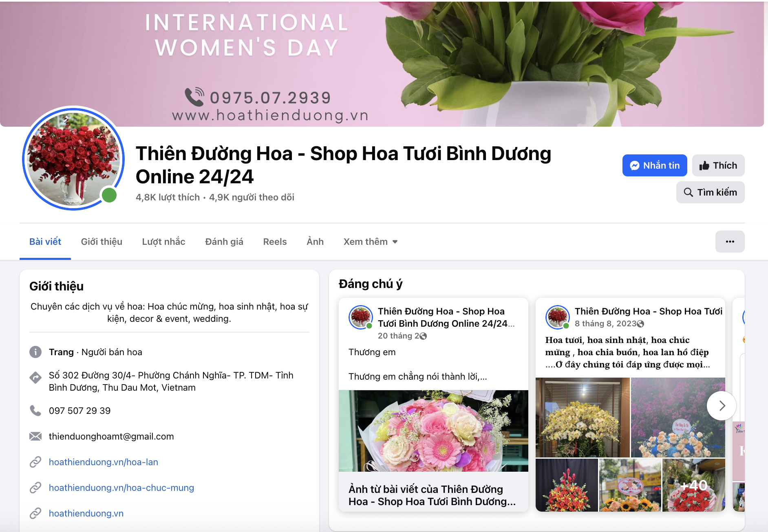Click the Đáng chú ý heading

[x=371, y=284]
